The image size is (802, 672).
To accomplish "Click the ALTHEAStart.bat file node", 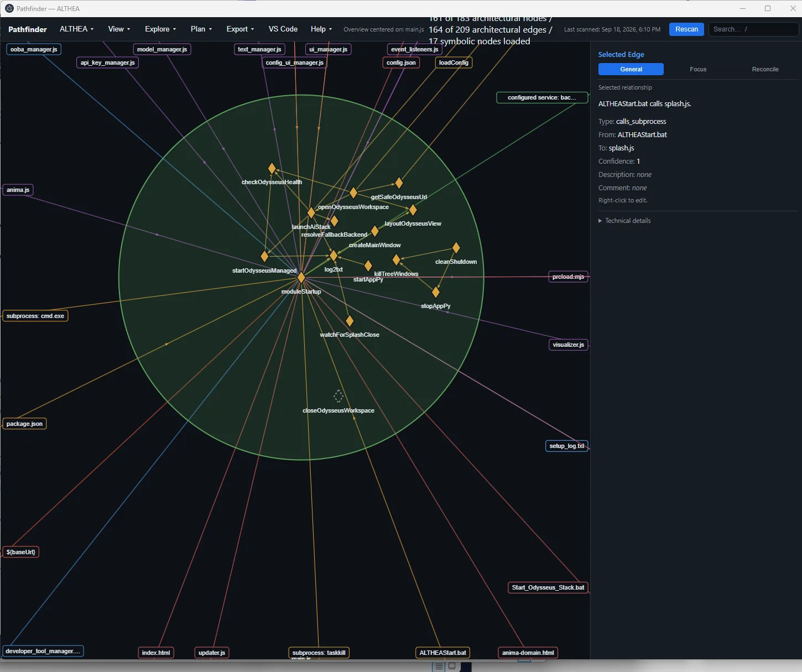I will 443,653.
